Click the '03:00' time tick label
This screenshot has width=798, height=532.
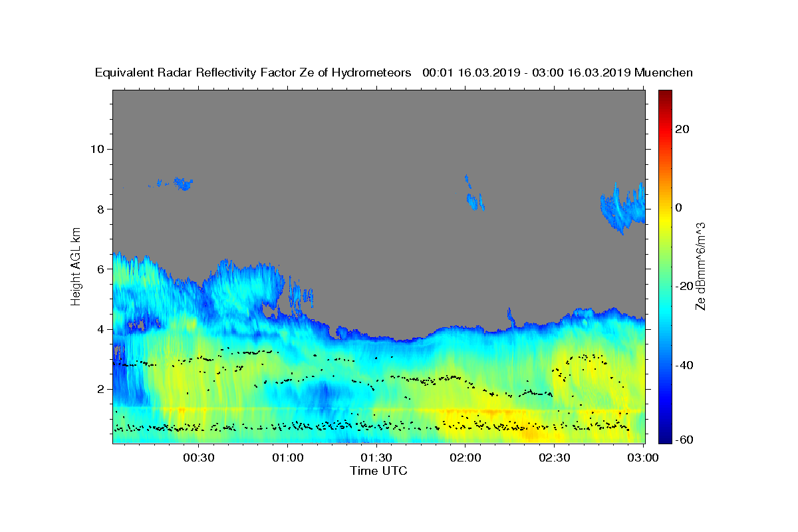coord(643,458)
